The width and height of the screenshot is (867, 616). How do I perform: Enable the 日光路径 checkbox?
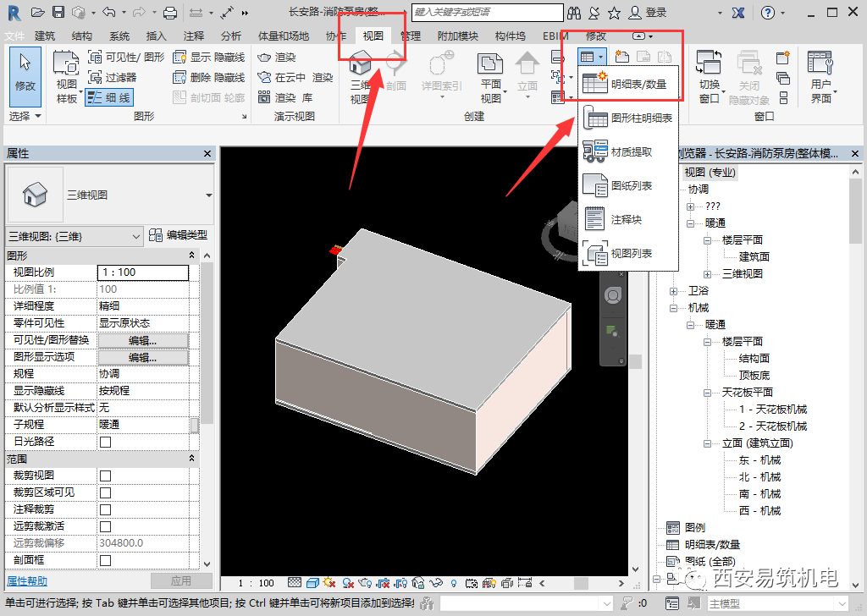106,442
